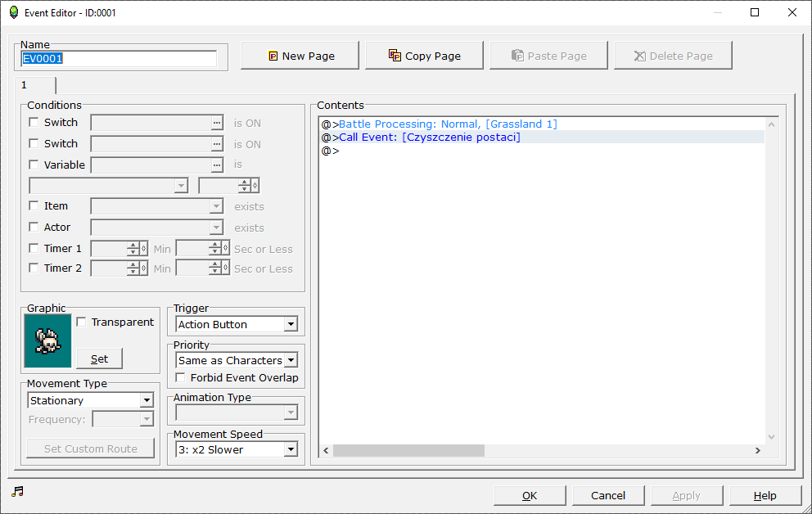Click the Contents horizontal scrollbar thumb
This screenshot has height=514, width=812.
(x=408, y=450)
